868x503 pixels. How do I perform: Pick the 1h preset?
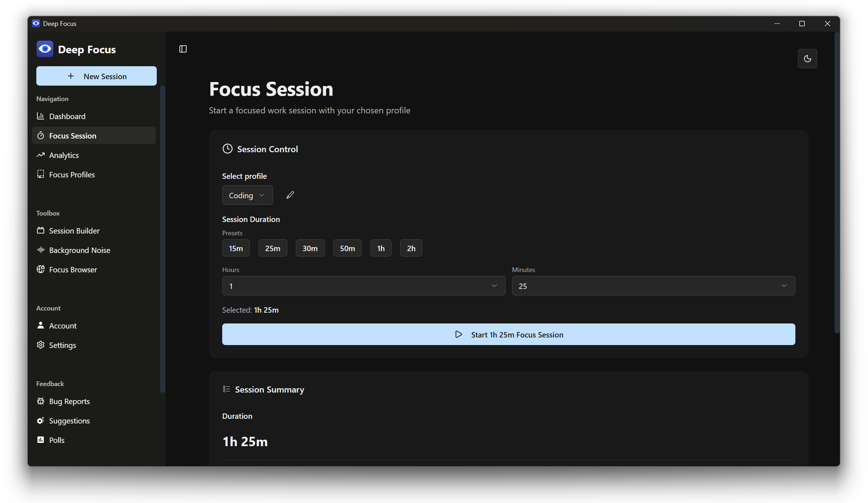[381, 248]
